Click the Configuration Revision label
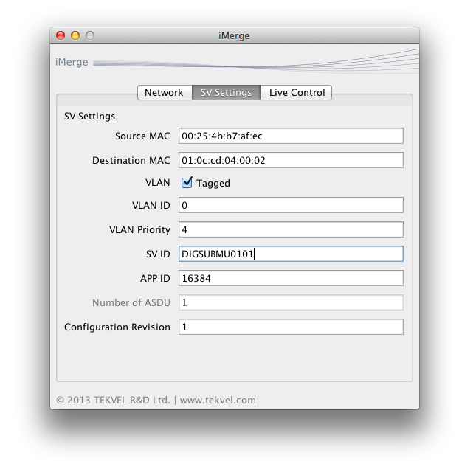The image size is (476, 461). (x=117, y=327)
